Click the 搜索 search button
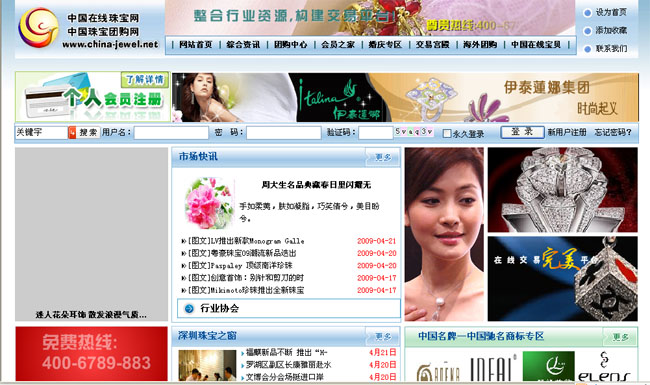The image size is (650, 385). pos(88,133)
